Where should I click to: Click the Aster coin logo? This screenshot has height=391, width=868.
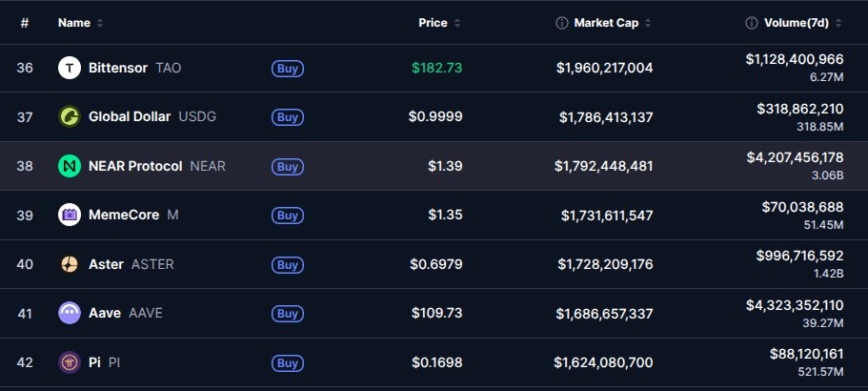click(70, 264)
